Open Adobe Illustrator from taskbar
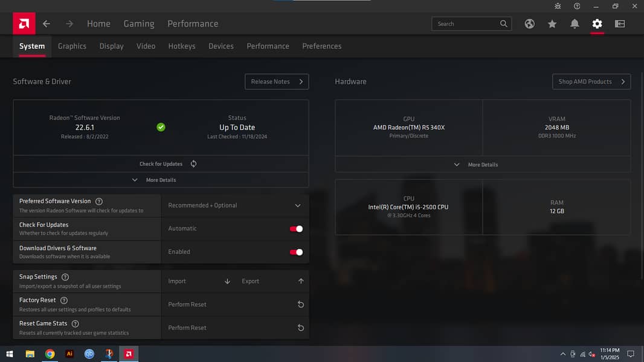Viewport: 644px width, 362px height. [69, 354]
